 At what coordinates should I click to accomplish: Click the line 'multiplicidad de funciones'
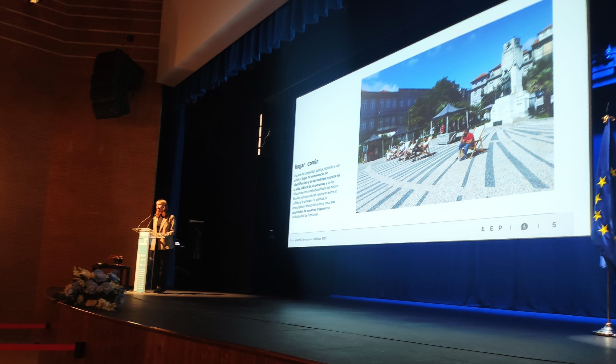click(305, 215)
